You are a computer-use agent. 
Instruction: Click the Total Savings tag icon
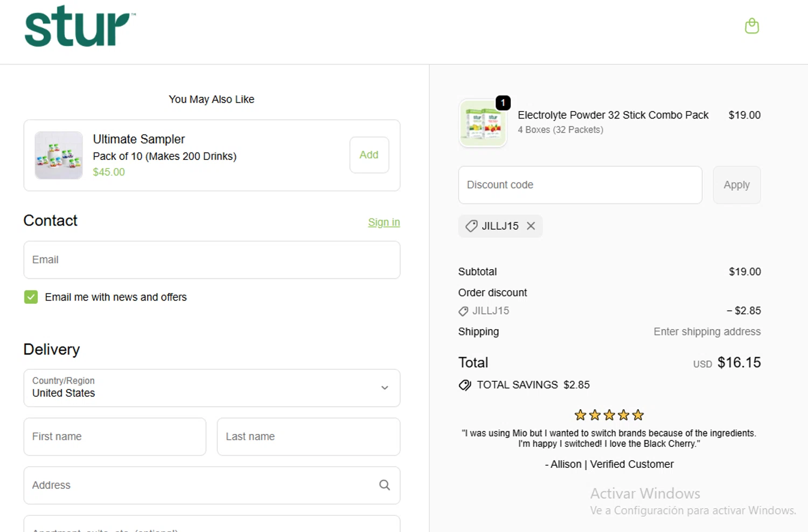tap(465, 385)
